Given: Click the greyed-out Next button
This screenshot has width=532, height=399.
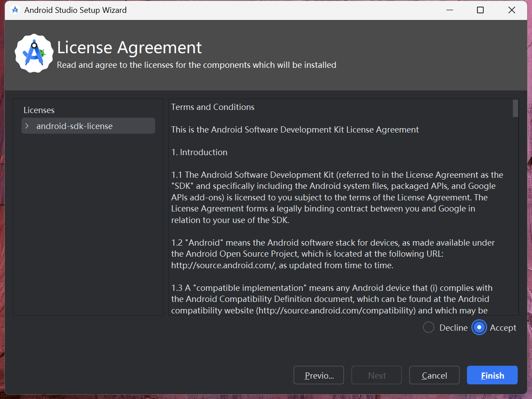Looking at the screenshot, I should click(376, 375).
